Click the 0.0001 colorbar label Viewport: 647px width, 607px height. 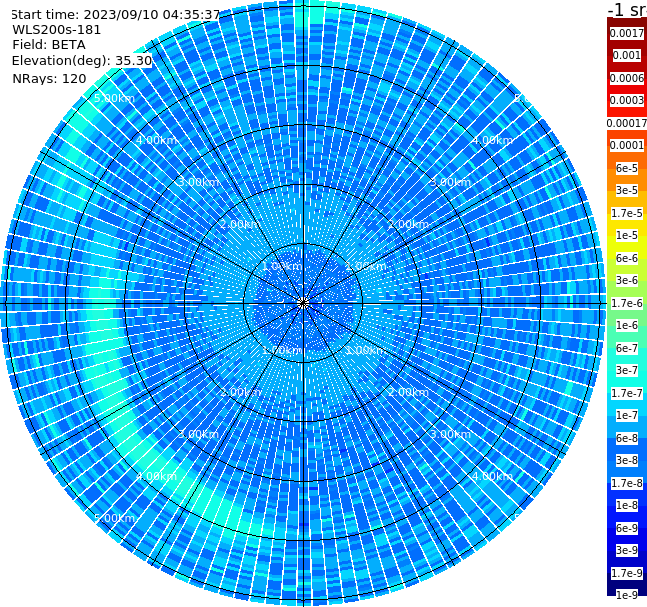pos(627,145)
